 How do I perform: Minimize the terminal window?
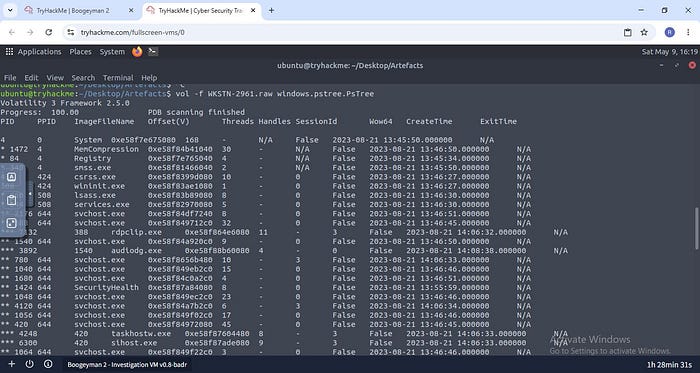click(662, 66)
